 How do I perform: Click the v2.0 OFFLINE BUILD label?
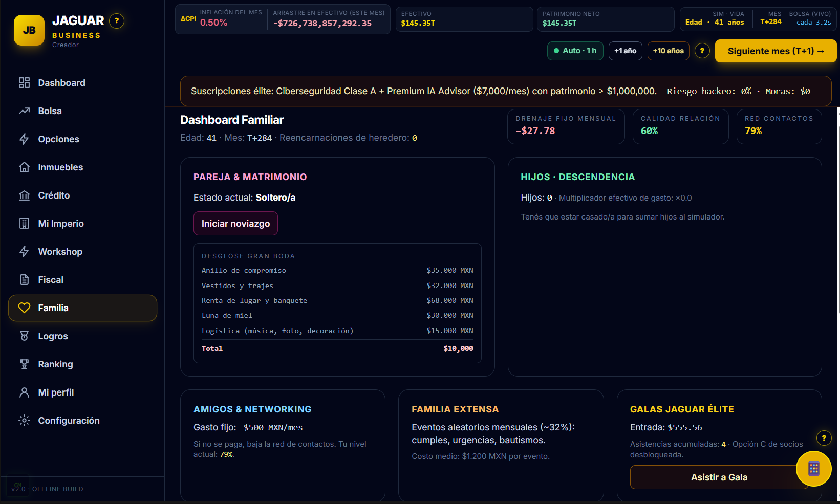tap(47, 489)
